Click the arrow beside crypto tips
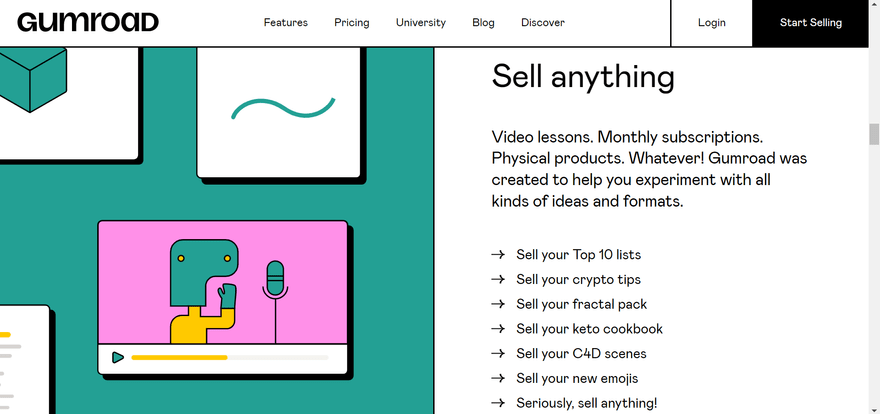This screenshot has width=880, height=414. [498, 279]
